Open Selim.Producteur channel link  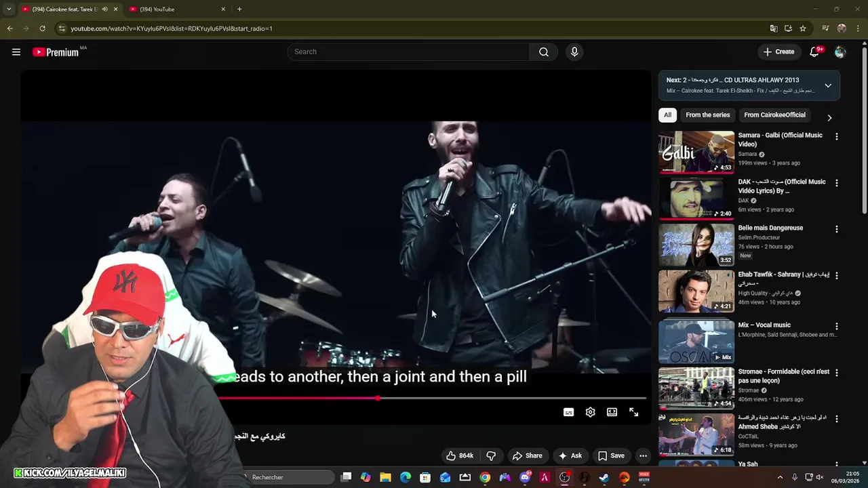759,238
